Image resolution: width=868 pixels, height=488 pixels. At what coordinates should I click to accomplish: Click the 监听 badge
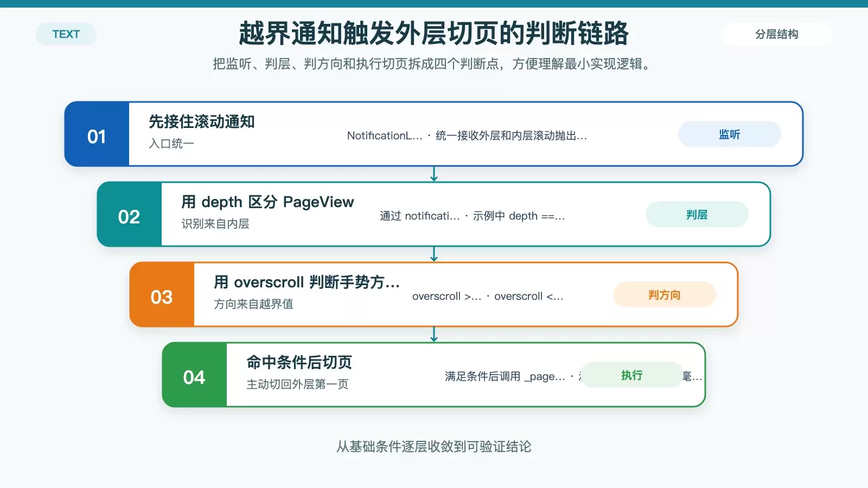coord(729,134)
